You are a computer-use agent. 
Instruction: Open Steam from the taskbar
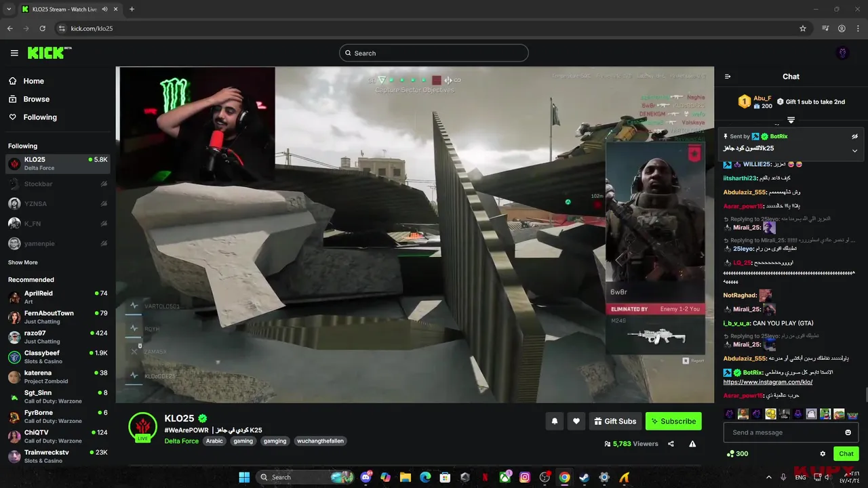click(584, 477)
